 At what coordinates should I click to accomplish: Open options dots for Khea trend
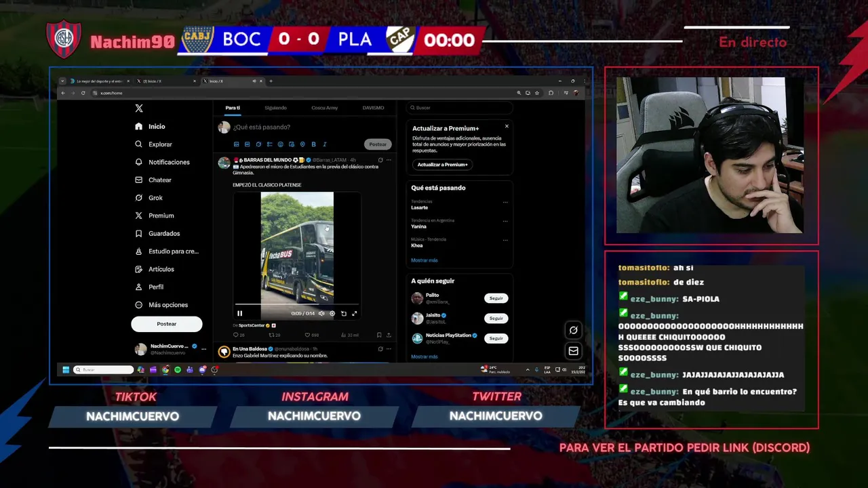pos(505,240)
